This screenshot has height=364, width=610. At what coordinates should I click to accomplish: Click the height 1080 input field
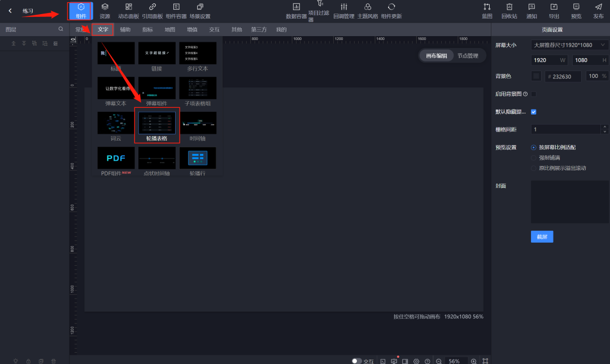[x=590, y=60]
